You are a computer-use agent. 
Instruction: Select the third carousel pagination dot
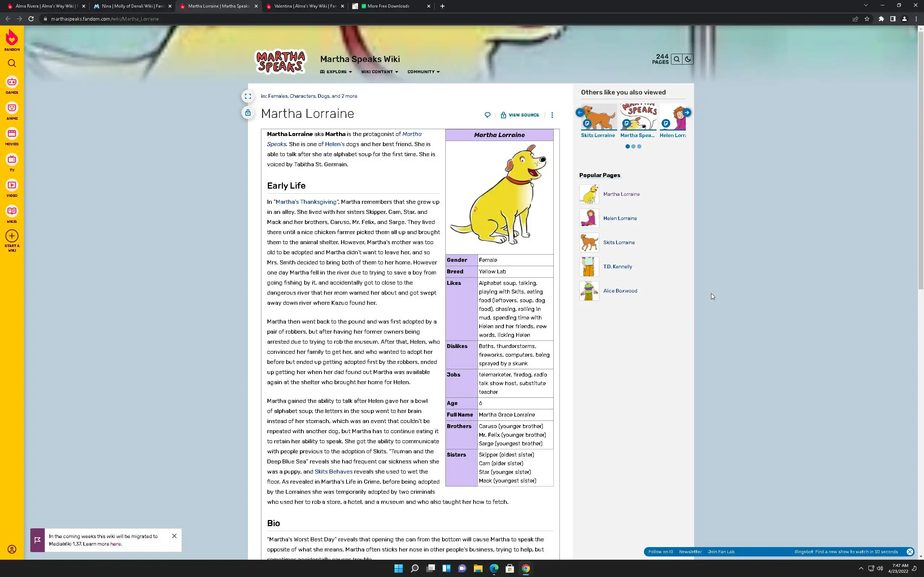point(640,146)
